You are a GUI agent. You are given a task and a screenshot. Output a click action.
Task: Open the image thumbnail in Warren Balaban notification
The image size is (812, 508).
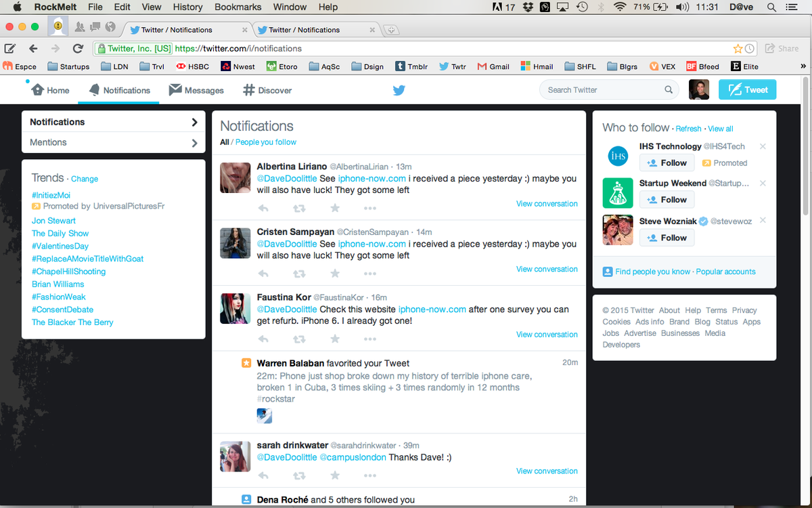click(x=265, y=416)
